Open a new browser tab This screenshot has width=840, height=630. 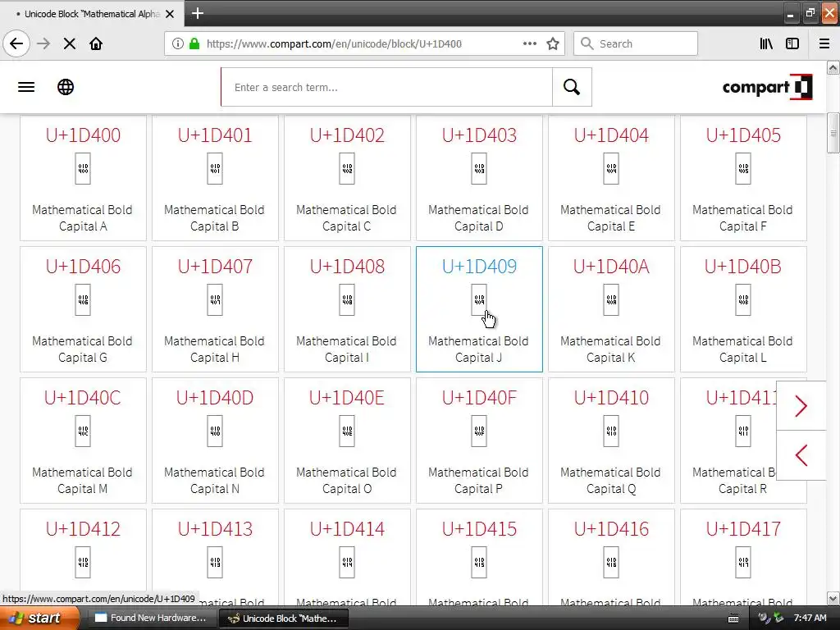pyautogui.click(x=198, y=13)
